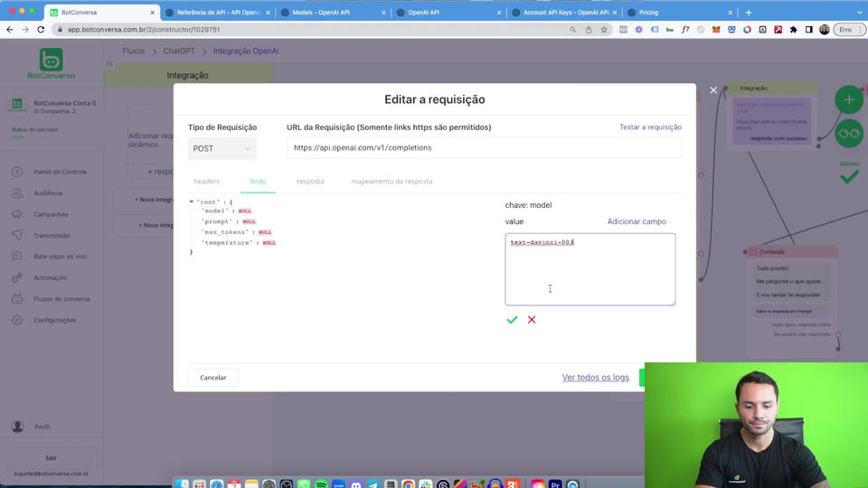
Task: Click the green glasses preview button
Action: (x=849, y=134)
